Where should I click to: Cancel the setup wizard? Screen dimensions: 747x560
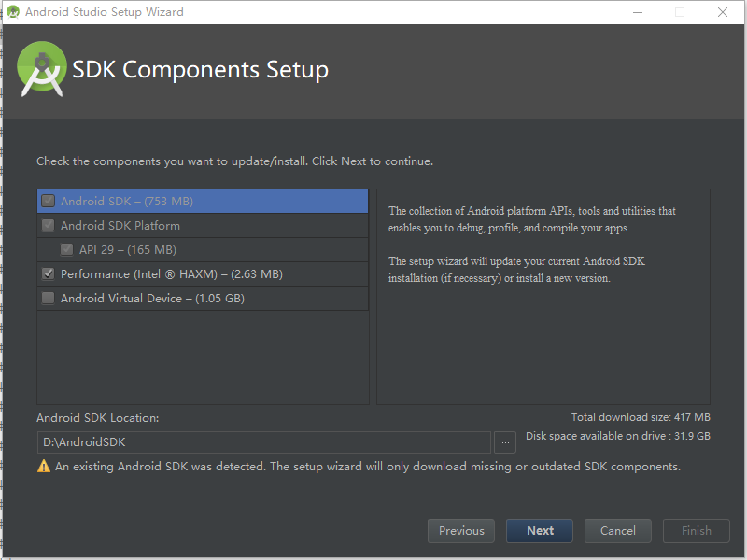pos(617,530)
